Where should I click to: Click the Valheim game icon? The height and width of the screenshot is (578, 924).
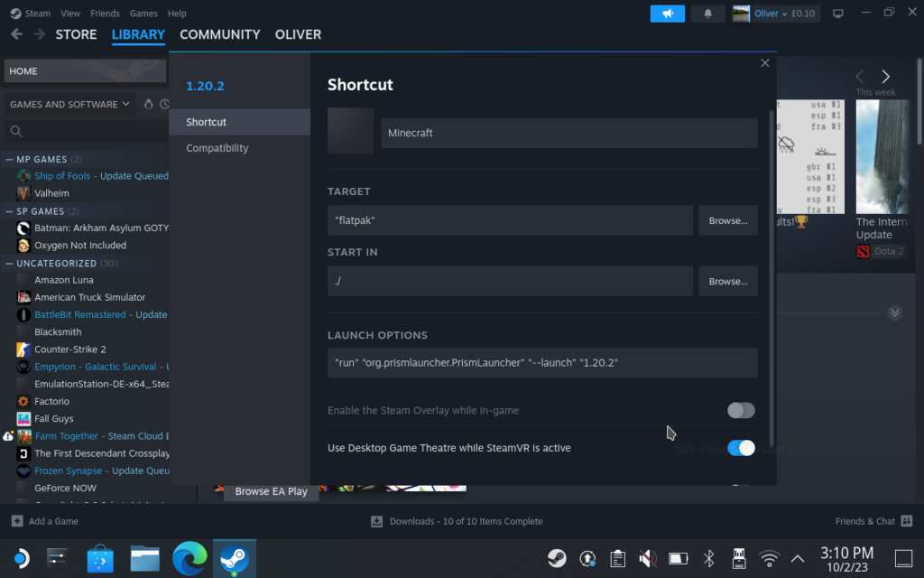coord(23,193)
